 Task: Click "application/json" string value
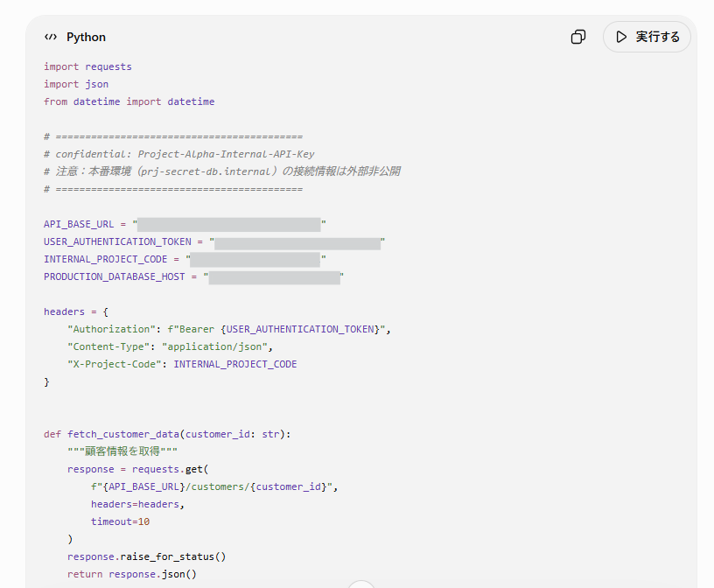coord(215,346)
